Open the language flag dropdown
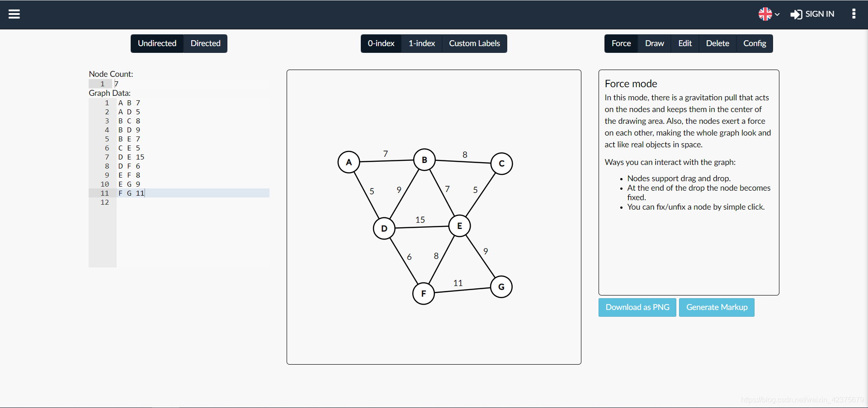 coord(769,14)
